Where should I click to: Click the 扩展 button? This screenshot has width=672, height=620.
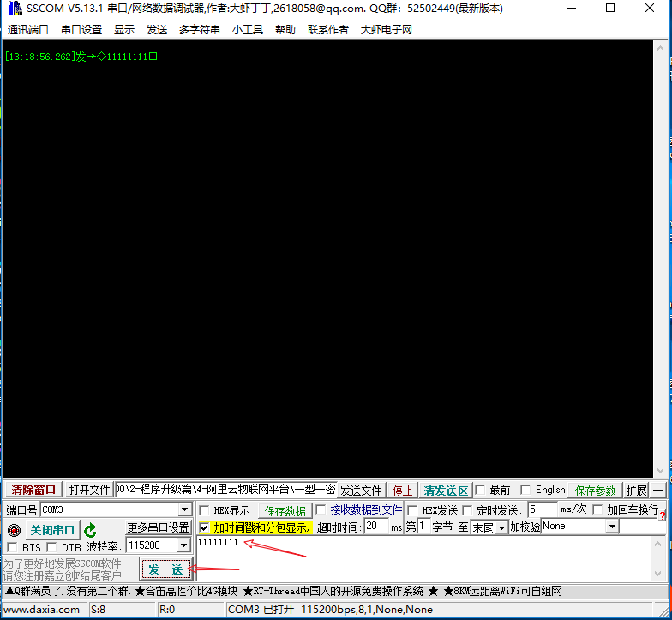pyautogui.click(x=636, y=491)
